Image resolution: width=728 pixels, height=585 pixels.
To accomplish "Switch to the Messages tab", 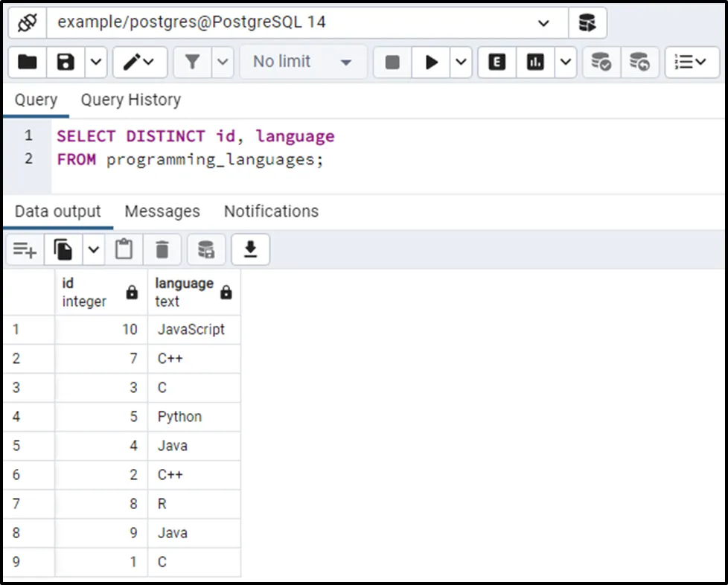I will [x=162, y=211].
